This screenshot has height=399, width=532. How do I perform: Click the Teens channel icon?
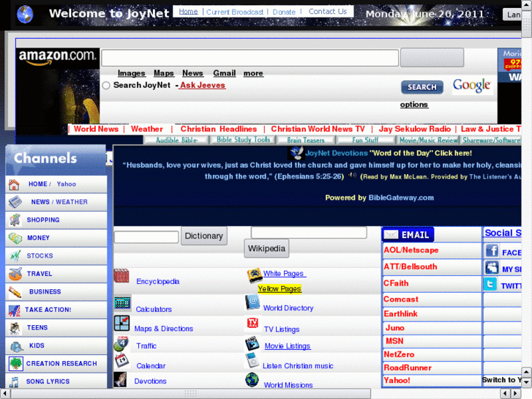[x=15, y=328]
